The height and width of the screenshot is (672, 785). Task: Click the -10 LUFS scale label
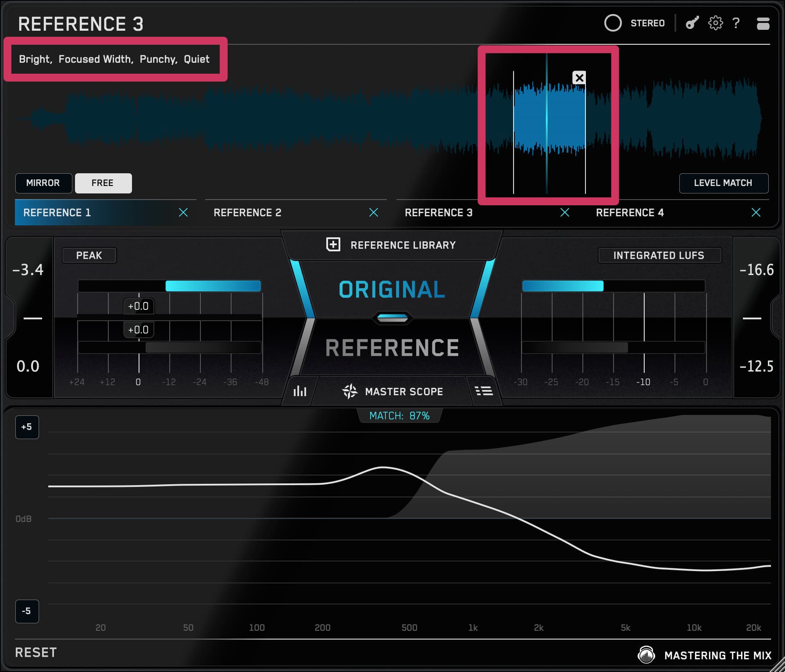coord(643,382)
